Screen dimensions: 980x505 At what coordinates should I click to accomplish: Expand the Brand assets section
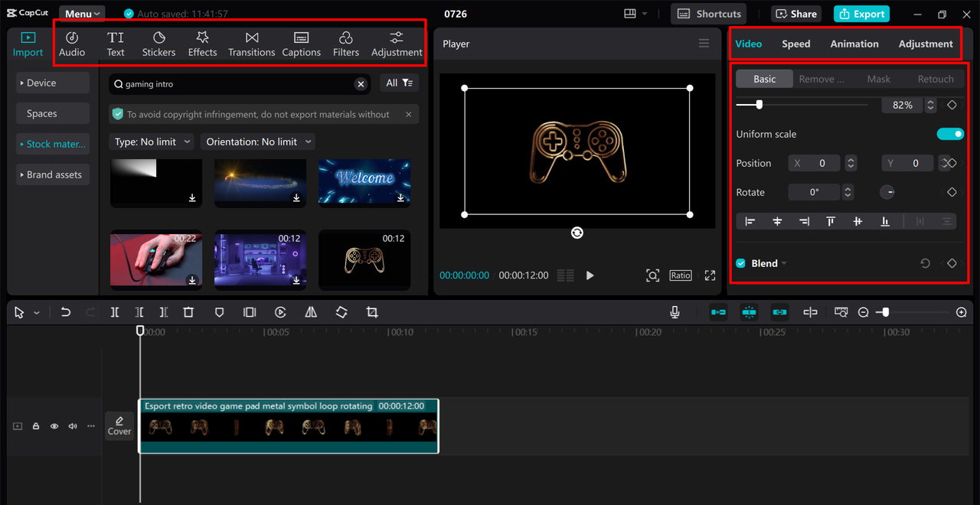[x=53, y=174]
